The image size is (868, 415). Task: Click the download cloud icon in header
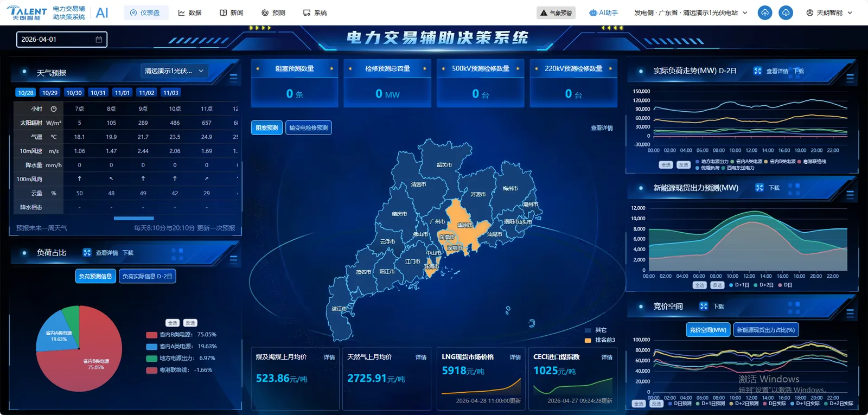tap(786, 12)
